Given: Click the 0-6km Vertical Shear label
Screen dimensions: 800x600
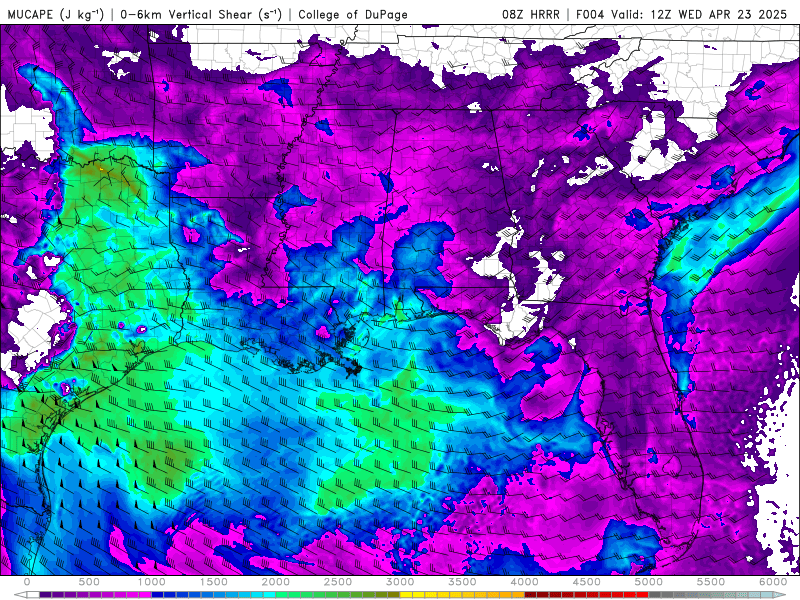Looking at the screenshot, I should pyautogui.click(x=201, y=14).
